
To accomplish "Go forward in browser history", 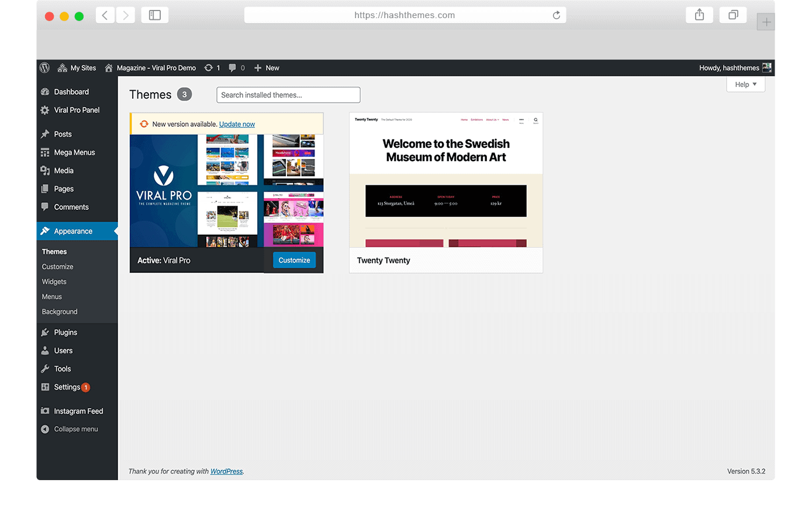I will coord(126,15).
